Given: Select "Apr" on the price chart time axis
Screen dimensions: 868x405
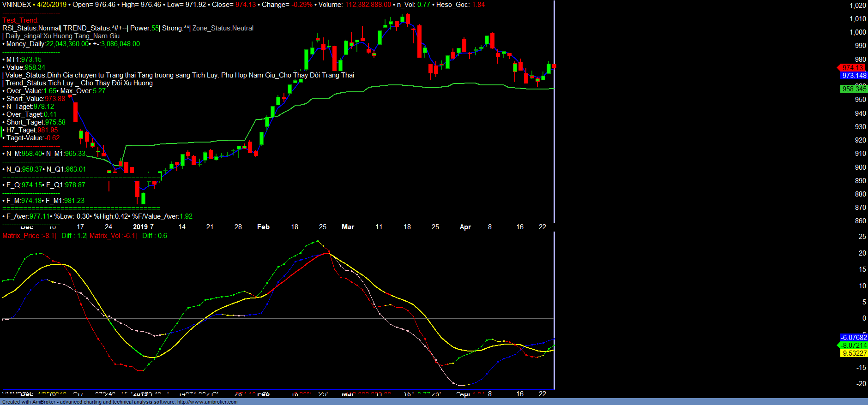Looking at the screenshot, I should [x=465, y=227].
